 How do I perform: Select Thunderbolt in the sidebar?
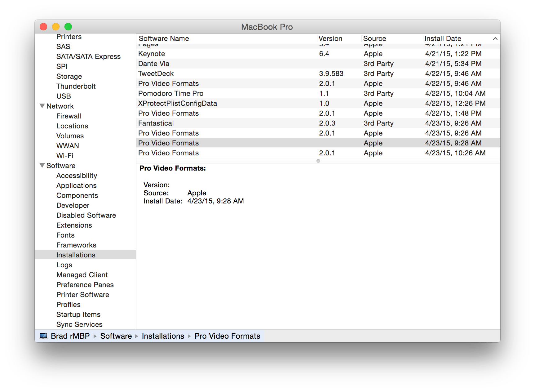pyautogui.click(x=76, y=86)
